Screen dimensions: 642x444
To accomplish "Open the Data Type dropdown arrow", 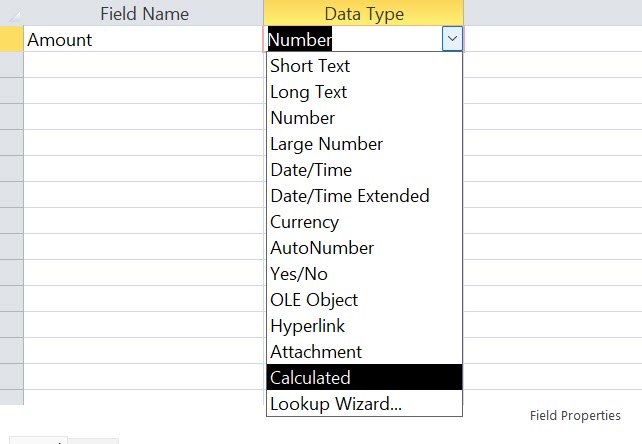I will point(452,39).
